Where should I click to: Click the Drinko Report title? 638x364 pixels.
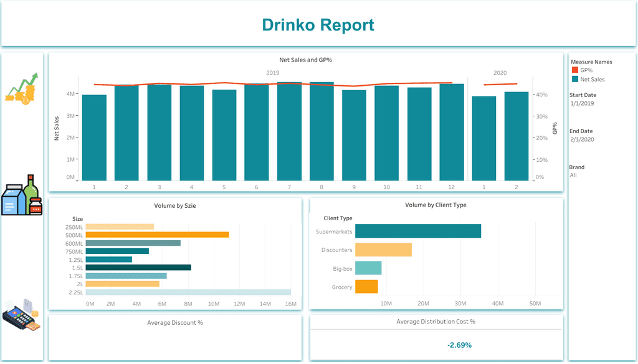pyautogui.click(x=318, y=25)
